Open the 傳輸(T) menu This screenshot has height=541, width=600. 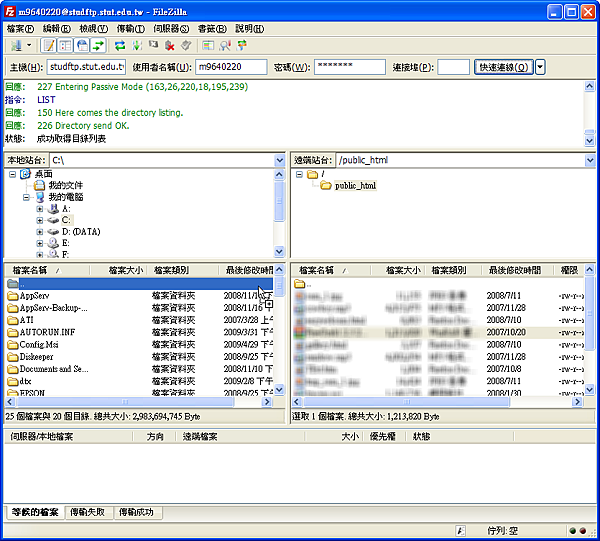tap(130, 29)
